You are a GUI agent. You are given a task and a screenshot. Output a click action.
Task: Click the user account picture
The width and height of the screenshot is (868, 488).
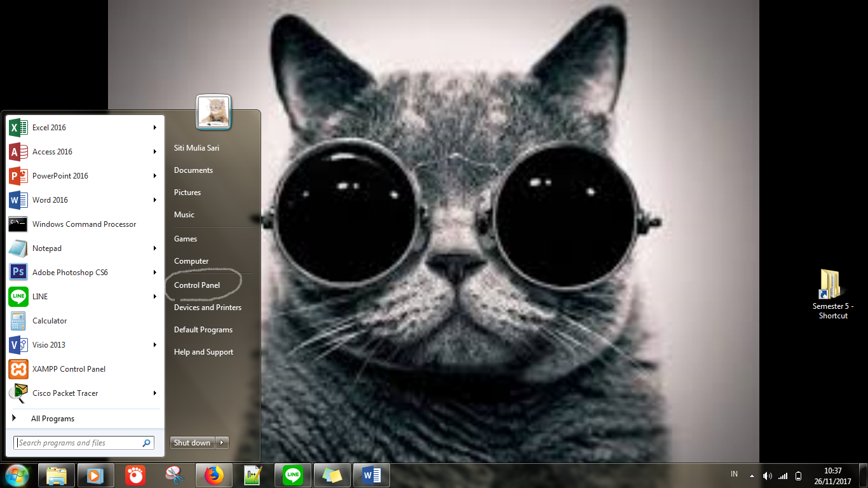(214, 111)
